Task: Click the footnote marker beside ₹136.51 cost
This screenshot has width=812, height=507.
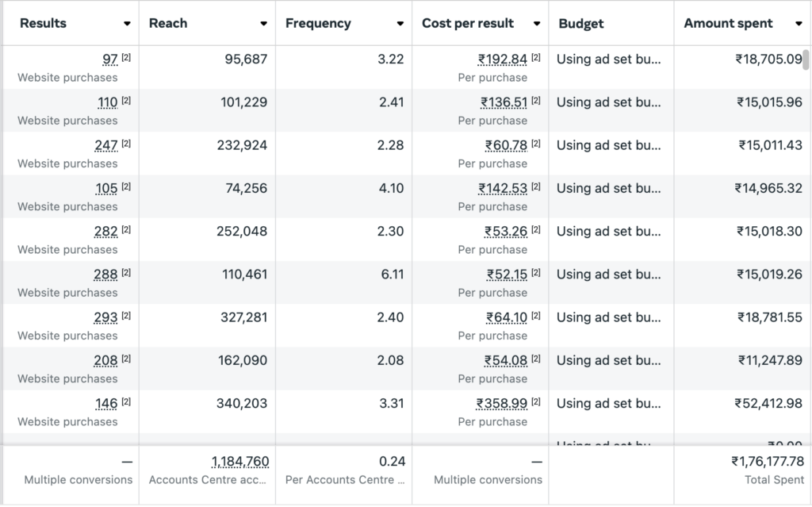Action: tap(536, 100)
